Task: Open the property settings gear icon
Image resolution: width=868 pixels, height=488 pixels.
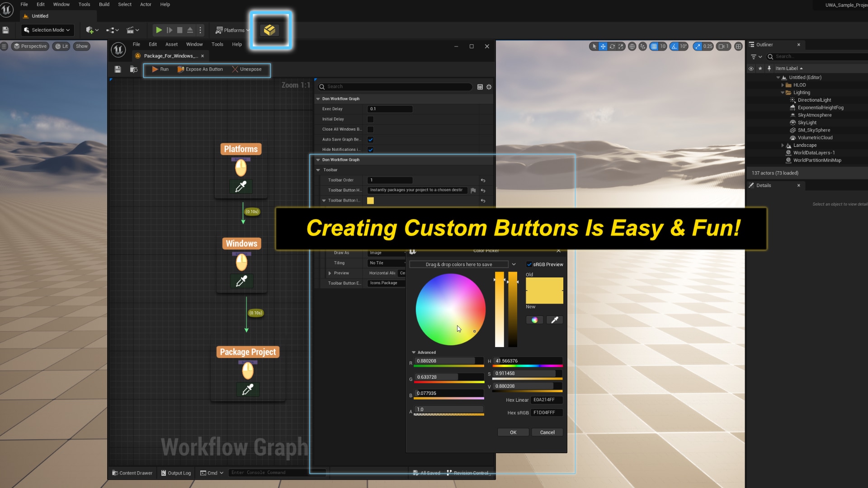Action: (489, 87)
